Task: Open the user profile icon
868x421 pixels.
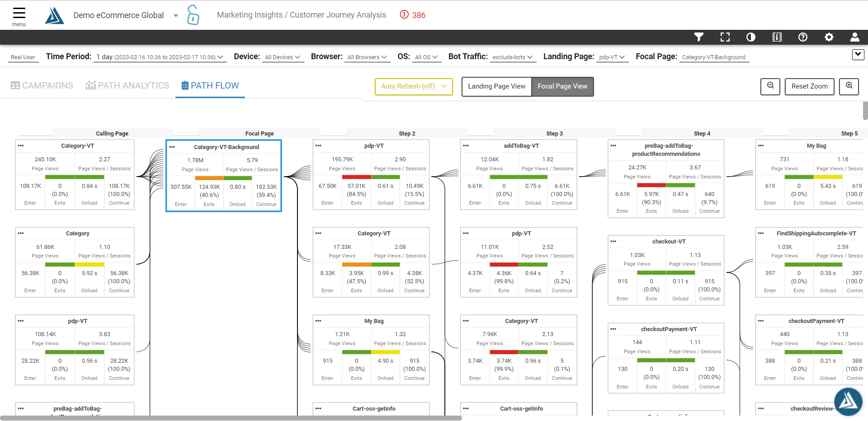Action: click(x=855, y=37)
